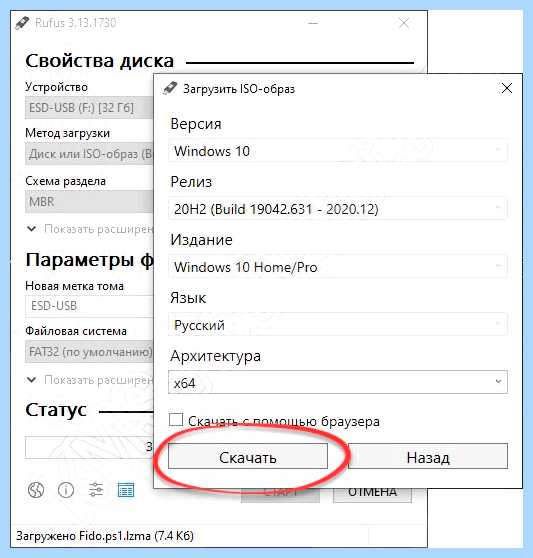Image resolution: width=533 pixels, height=558 pixels.
Task: Click the ОТМЕНА button in Rufus
Action: point(372,494)
